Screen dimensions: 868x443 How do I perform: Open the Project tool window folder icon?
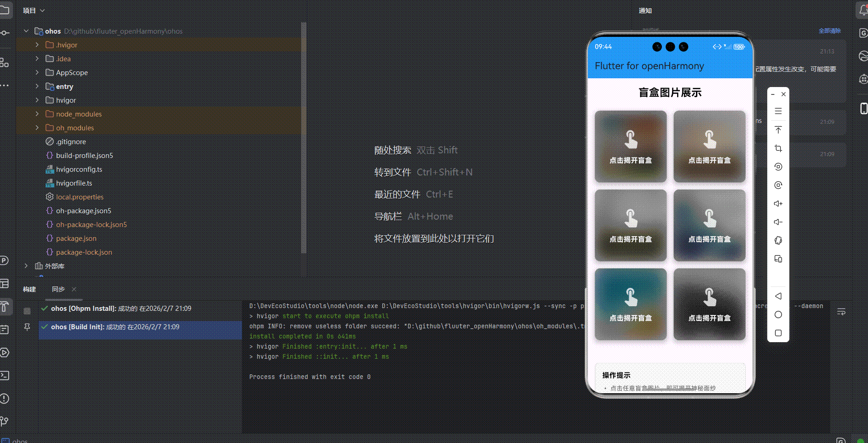4,10
